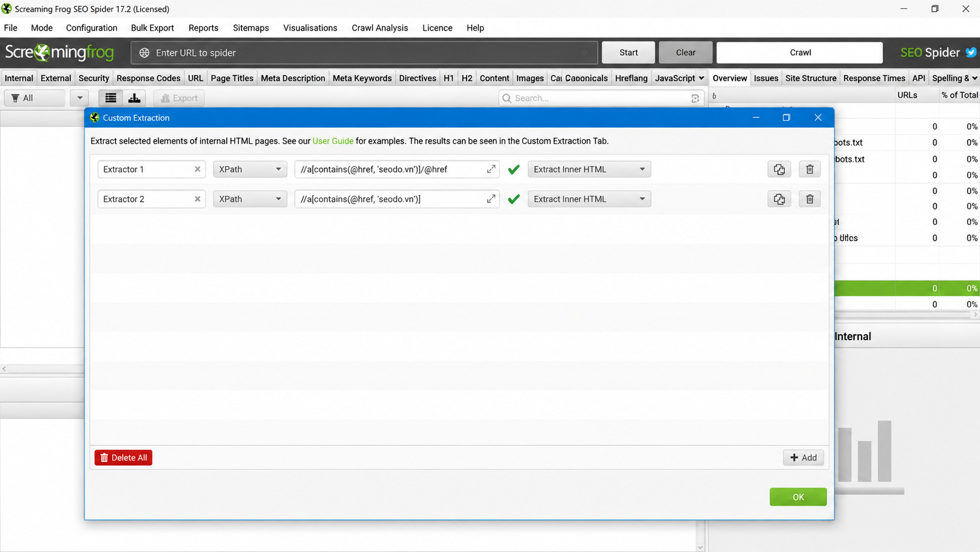
Task: Switch to the Directives tab
Action: pos(417,78)
